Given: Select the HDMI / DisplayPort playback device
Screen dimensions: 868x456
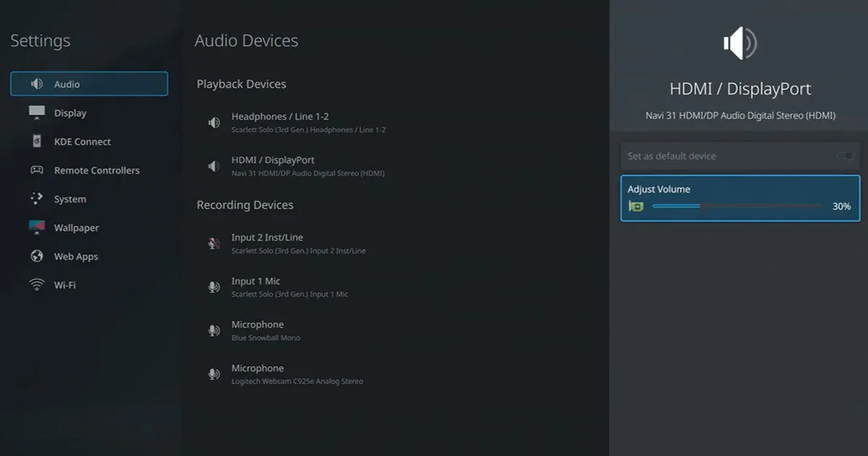Looking at the screenshot, I should tap(273, 166).
